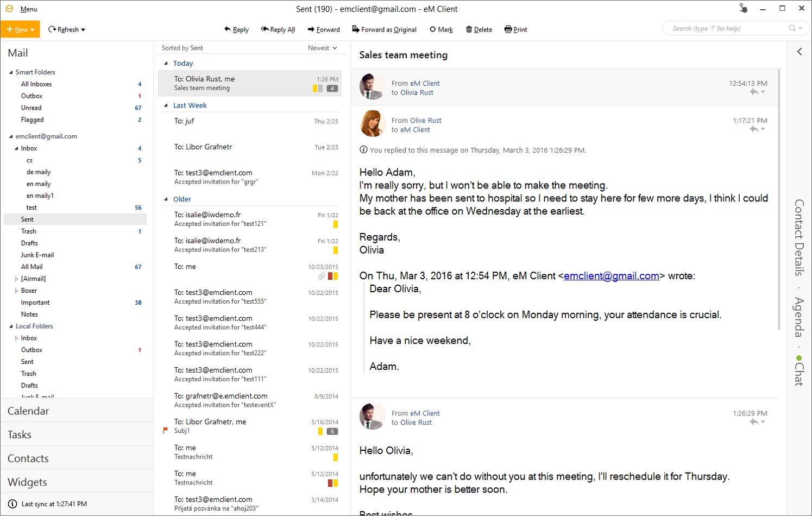Collapse the emclient@gmail.com account node
Viewport: 812px width, 516px height.
pyautogui.click(x=11, y=136)
